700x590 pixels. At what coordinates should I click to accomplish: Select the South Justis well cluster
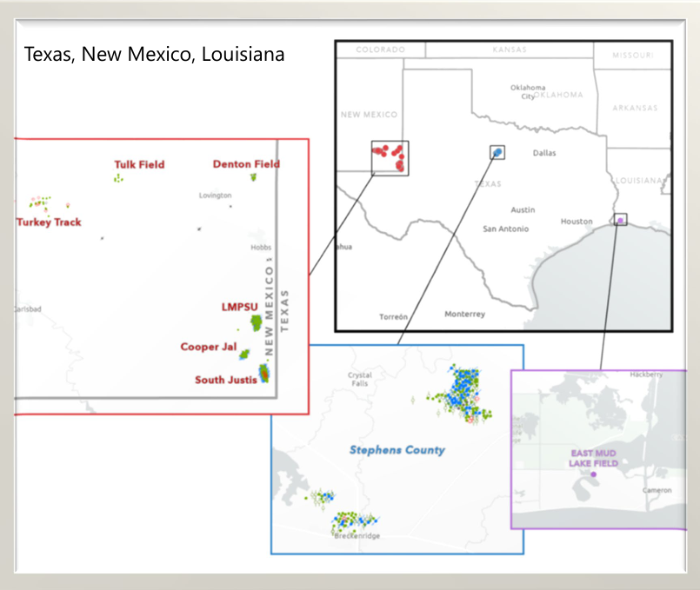[x=264, y=374]
